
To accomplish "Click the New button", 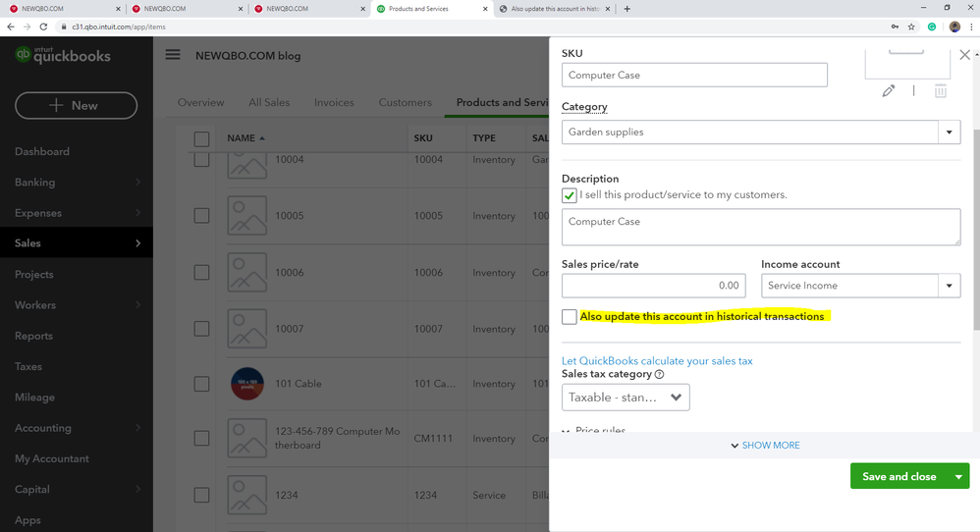I will click(77, 106).
